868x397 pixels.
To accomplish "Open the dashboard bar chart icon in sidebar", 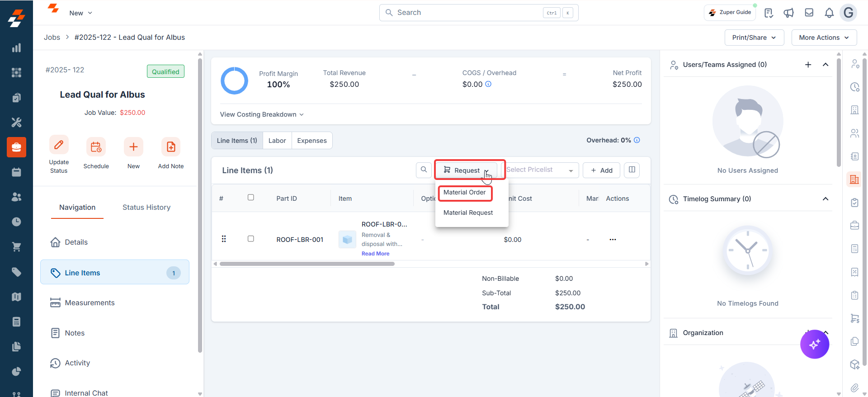I will pyautogui.click(x=16, y=48).
